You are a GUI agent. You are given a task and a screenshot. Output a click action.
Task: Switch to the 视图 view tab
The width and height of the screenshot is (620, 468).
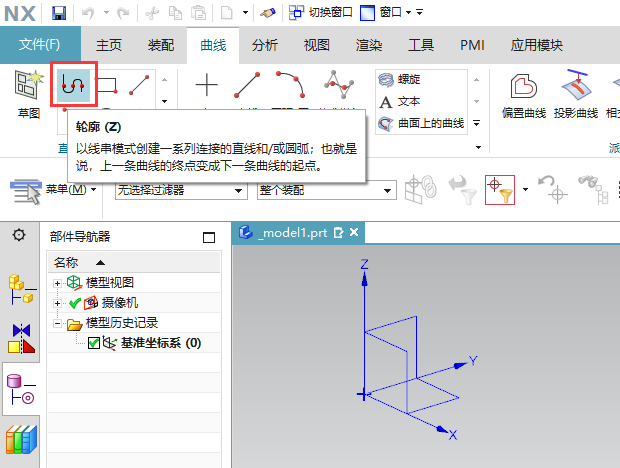316,45
